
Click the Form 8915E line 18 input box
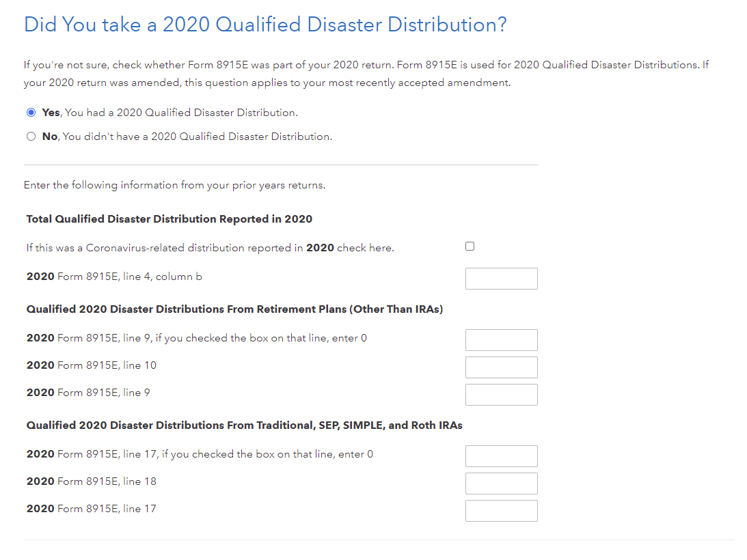(501, 484)
